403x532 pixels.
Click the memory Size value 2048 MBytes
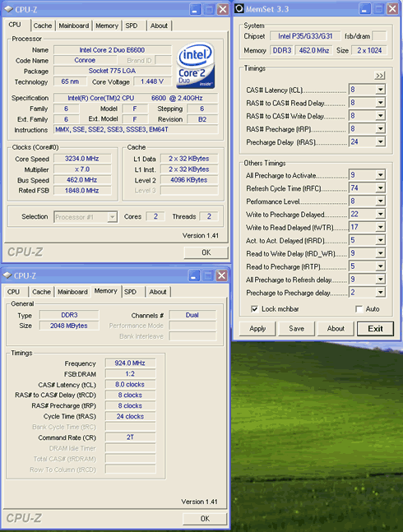pos(69,326)
